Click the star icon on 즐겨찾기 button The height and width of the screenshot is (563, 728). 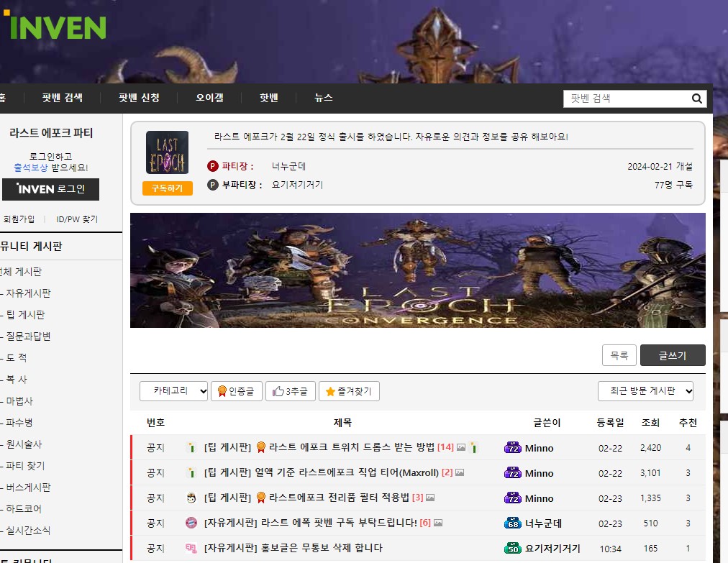pos(330,391)
